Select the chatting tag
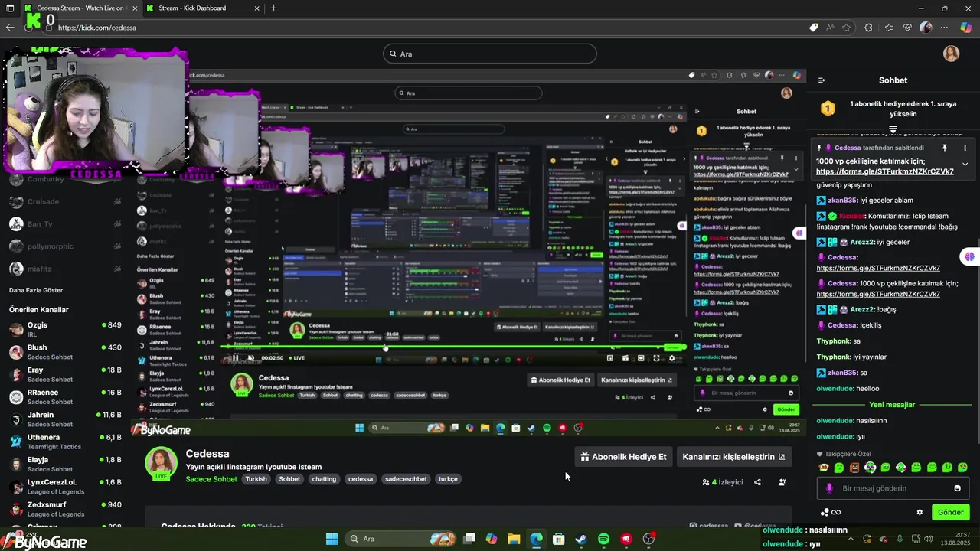Image resolution: width=980 pixels, height=551 pixels. click(324, 479)
